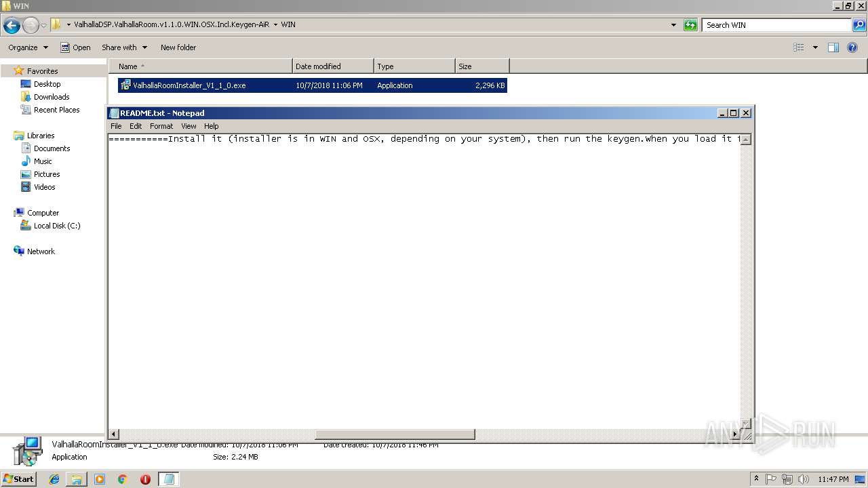Toggle the preview pane icon
868x488 pixels.
coord(833,47)
